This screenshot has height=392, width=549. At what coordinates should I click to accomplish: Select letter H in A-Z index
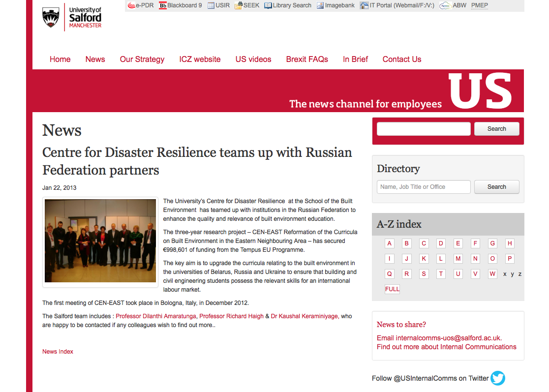[x=510, y=243]
